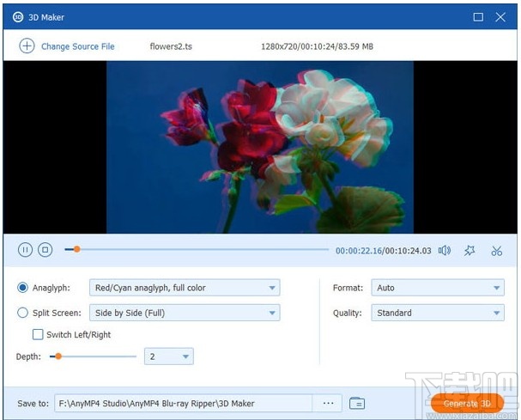Click the 3D Maker logo icon

[18, 17]
